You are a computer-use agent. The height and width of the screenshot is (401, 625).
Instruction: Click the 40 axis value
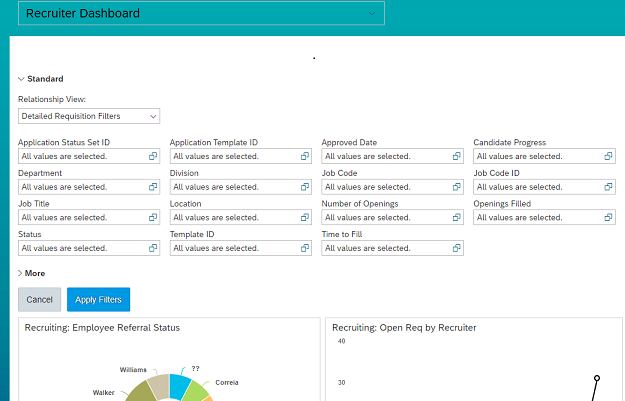(342, 341)
